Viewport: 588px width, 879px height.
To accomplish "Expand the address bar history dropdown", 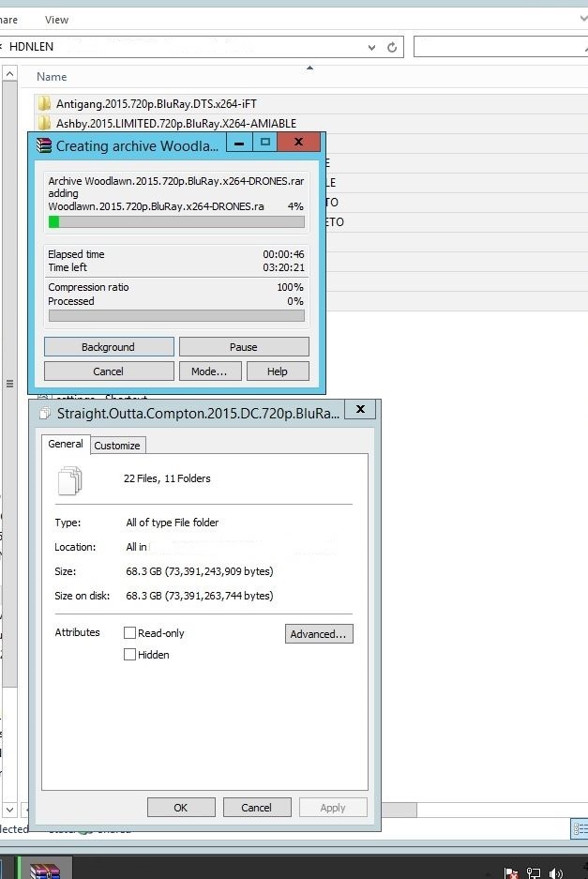I will tap(371, 48).
